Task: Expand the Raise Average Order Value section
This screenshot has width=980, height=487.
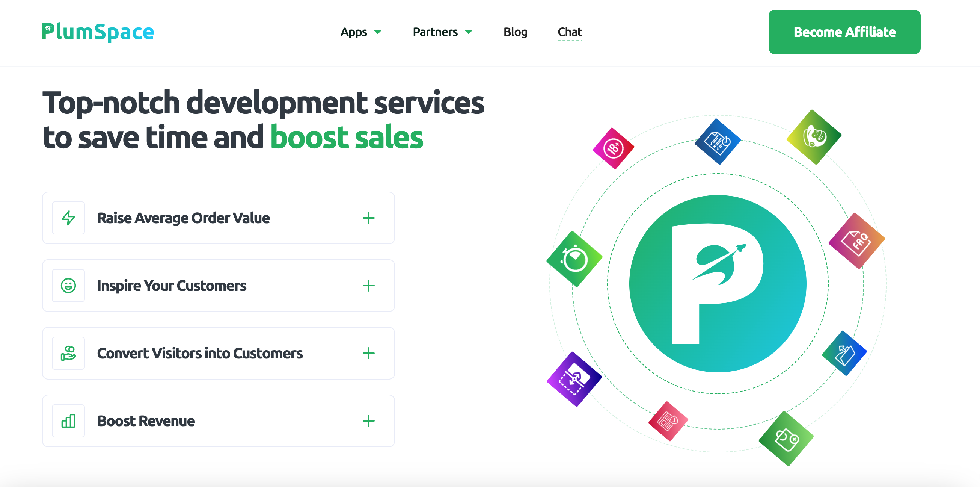Action: (x=368, y=218)
